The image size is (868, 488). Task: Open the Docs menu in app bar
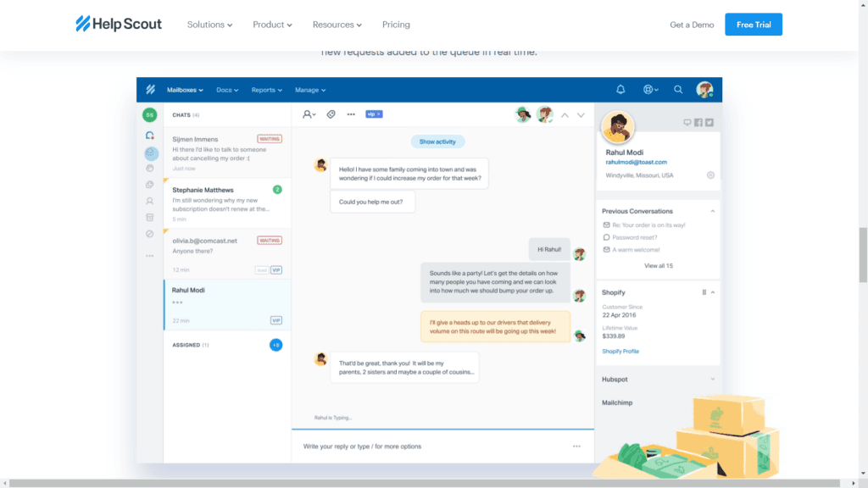[x=227, y=90]
